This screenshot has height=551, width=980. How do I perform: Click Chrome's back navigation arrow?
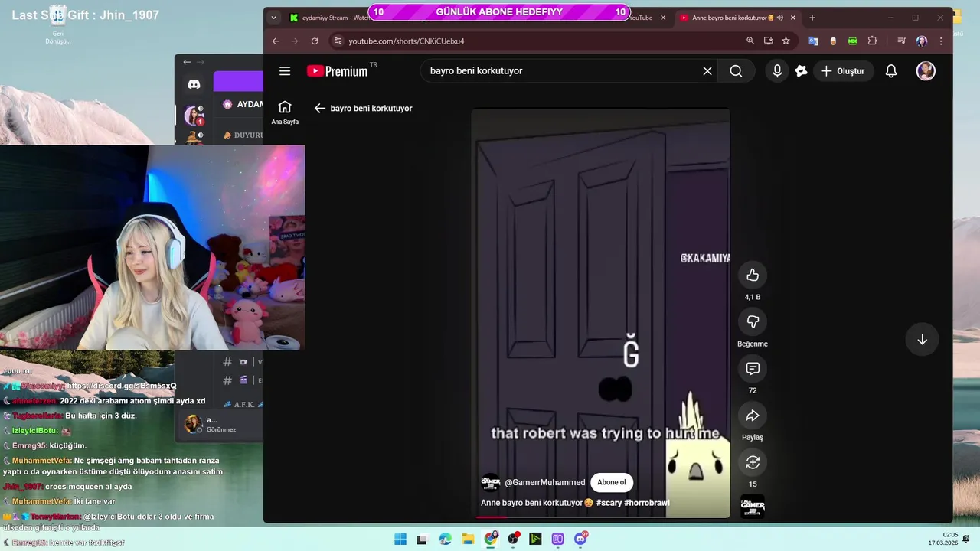point(276,41)
